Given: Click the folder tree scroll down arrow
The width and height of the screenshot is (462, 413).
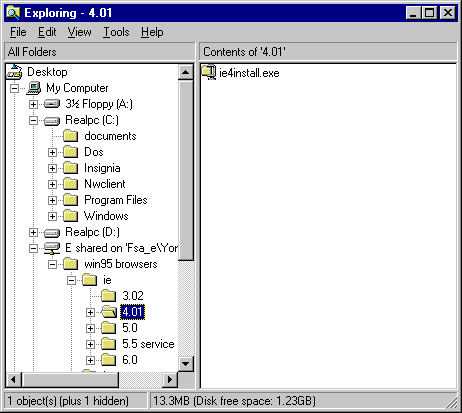Looking at the screenshot, I should tap(186, 363).
